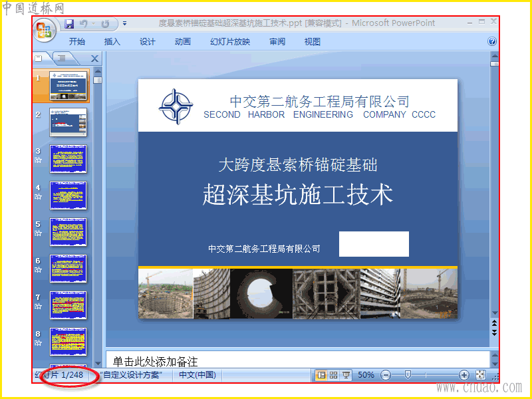532x399 pixels.
Task: Click the 中文(中国) language indicator
Action: point(198,375)
